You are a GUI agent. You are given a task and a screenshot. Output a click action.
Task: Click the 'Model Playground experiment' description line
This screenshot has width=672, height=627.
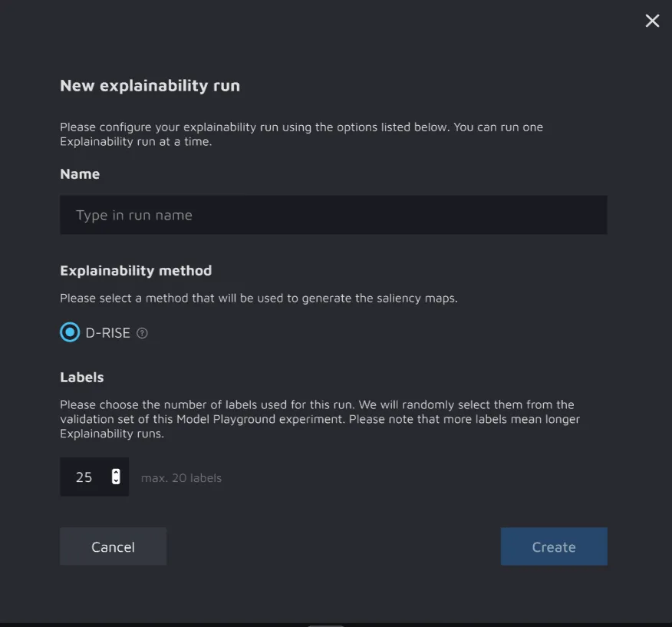click(x=320, y=419)
